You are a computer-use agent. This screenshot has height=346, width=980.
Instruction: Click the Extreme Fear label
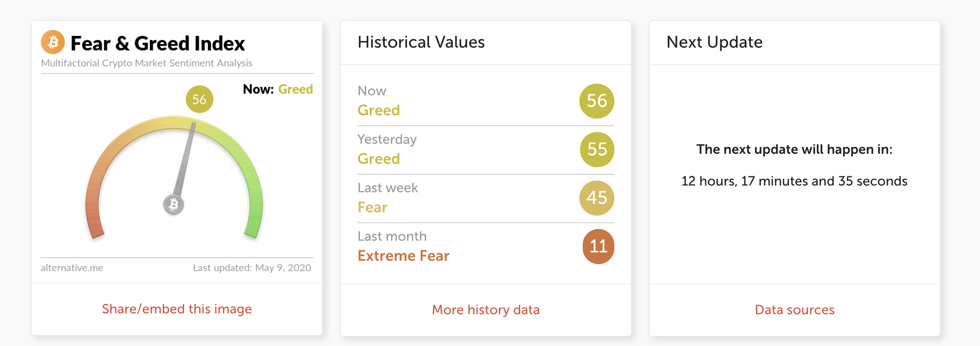(x=404, y=255)
